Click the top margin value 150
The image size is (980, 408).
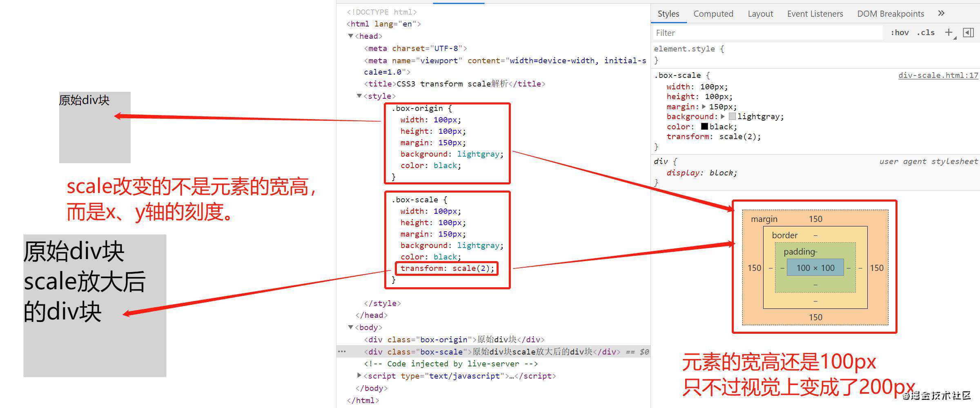[815, 219]
